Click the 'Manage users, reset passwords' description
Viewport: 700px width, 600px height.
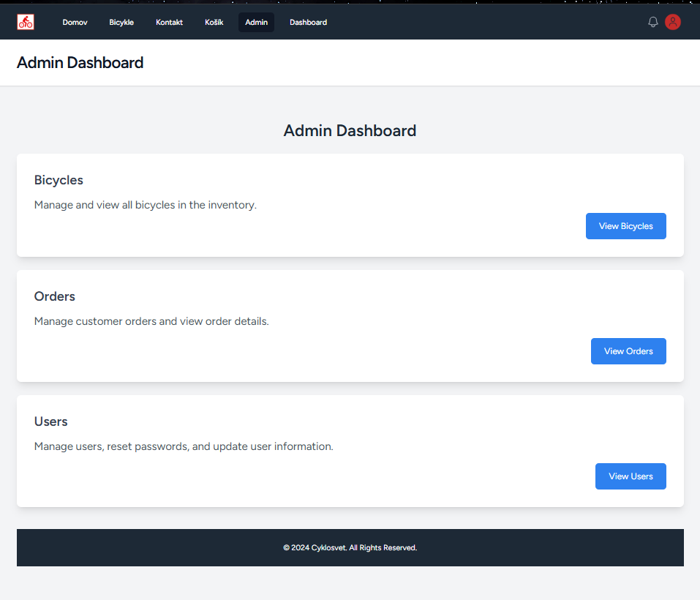pos(184,446)
